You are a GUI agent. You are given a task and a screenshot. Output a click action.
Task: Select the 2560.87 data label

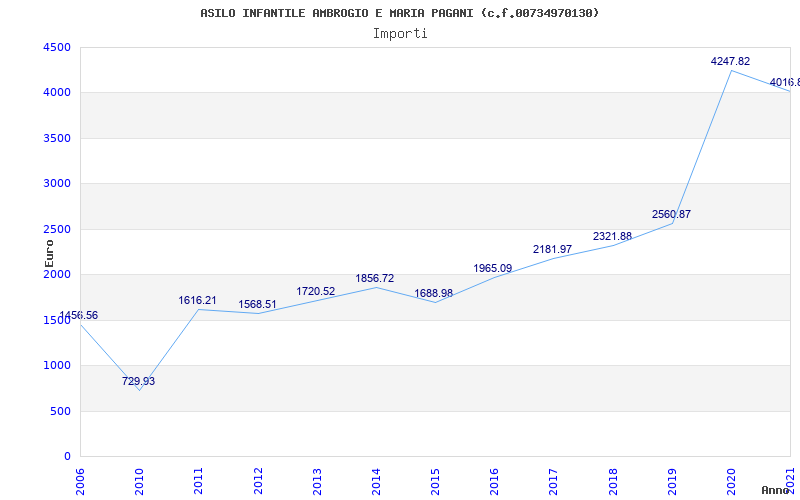pos(671,214)
